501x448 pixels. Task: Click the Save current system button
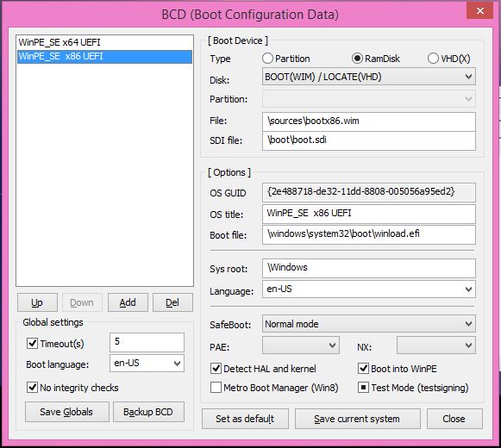pyautogui.click(x=358, y=419)
